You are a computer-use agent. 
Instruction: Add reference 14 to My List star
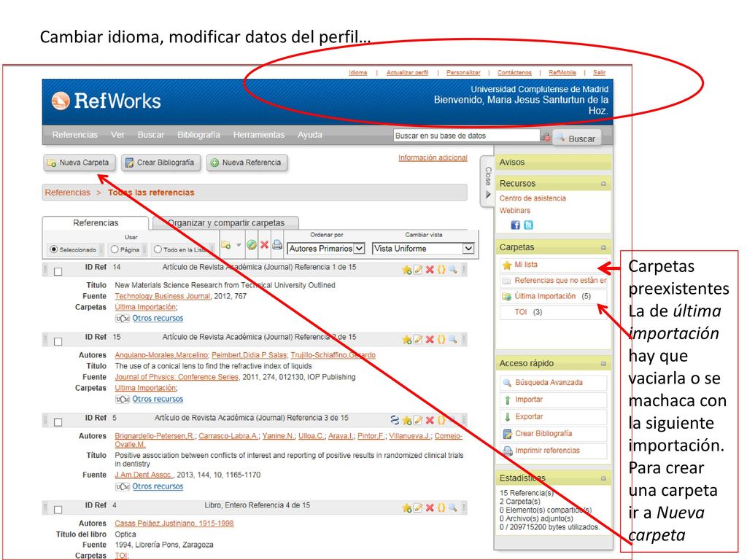click(406, 270)
